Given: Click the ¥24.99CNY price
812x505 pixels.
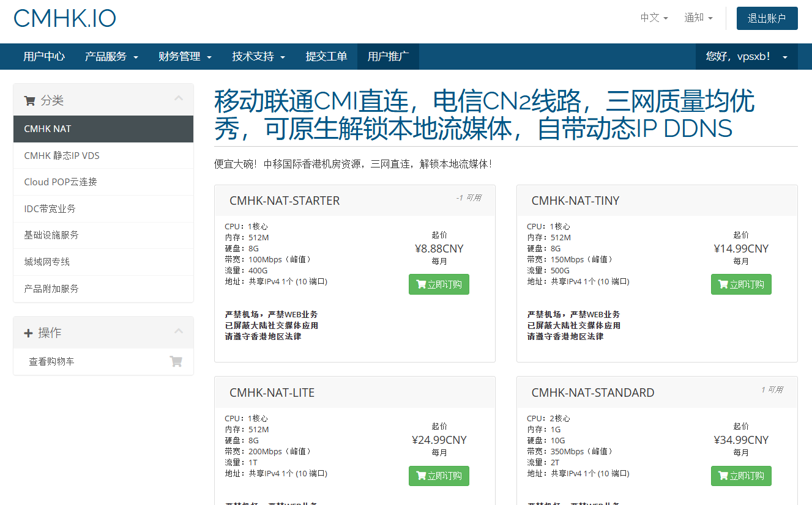Looking at the screenshot, I should [439, 440].
